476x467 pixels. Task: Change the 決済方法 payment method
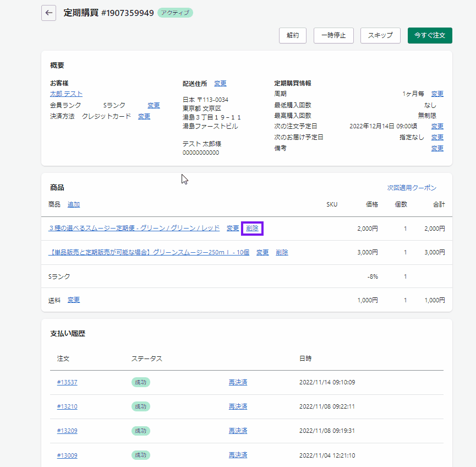click(x=144, y=116)
